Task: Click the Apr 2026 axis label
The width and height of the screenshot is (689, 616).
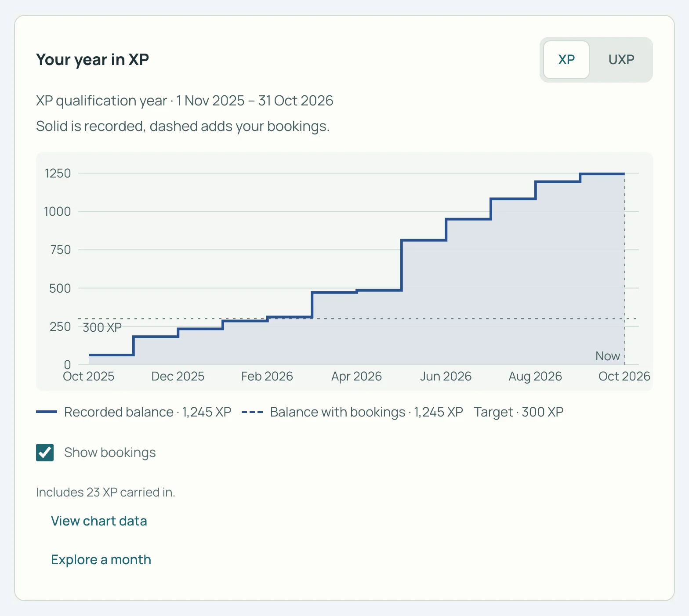Action: (x=356, y=377)
